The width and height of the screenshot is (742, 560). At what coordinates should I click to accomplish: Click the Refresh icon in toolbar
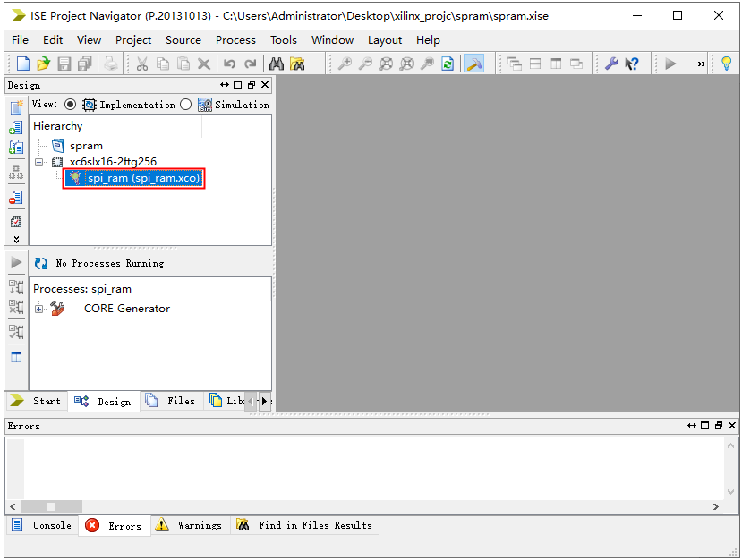(448, 64)
